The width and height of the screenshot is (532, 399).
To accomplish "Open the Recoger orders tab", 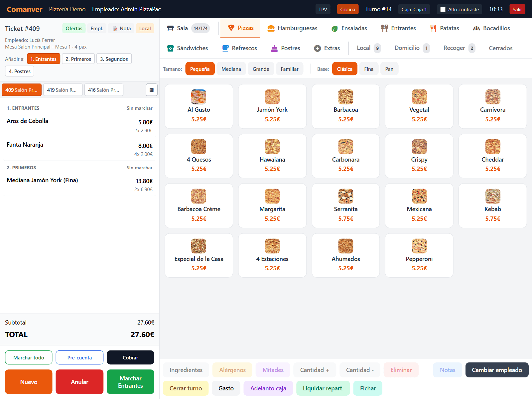I will coord(459,48).
